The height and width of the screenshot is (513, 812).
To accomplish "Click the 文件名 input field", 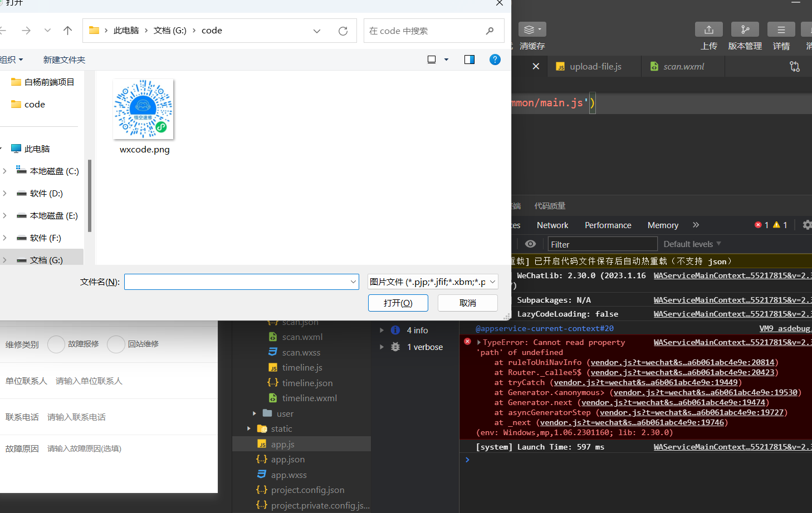I will tap(242, 282).
